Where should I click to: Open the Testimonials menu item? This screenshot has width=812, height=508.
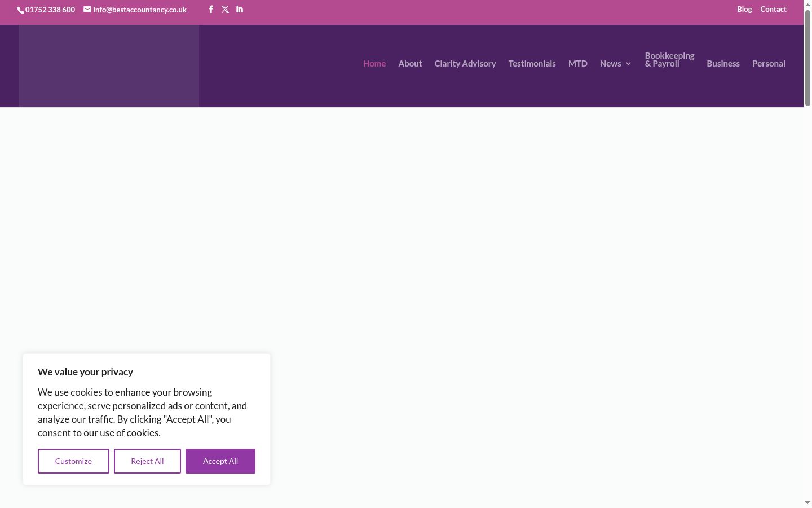532,63
